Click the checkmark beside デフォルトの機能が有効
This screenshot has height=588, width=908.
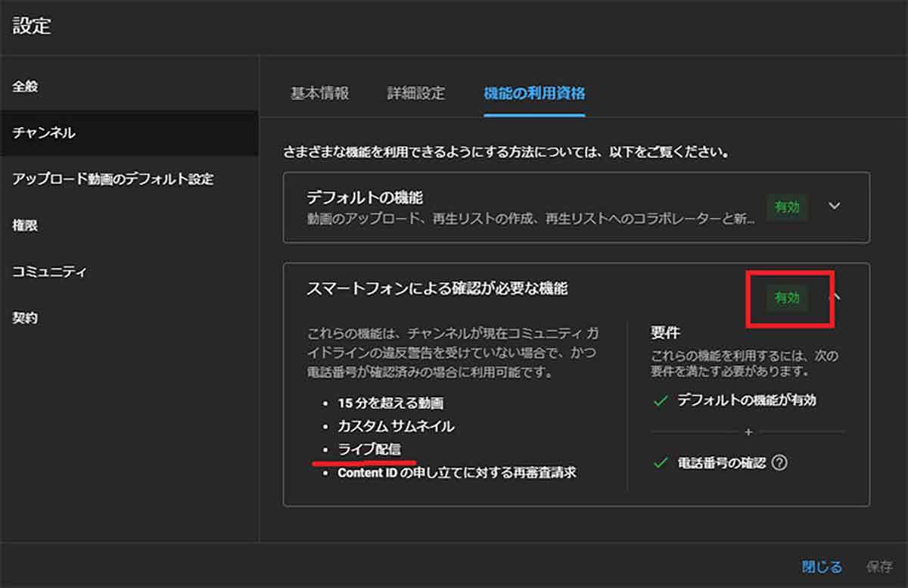point(660,401)
